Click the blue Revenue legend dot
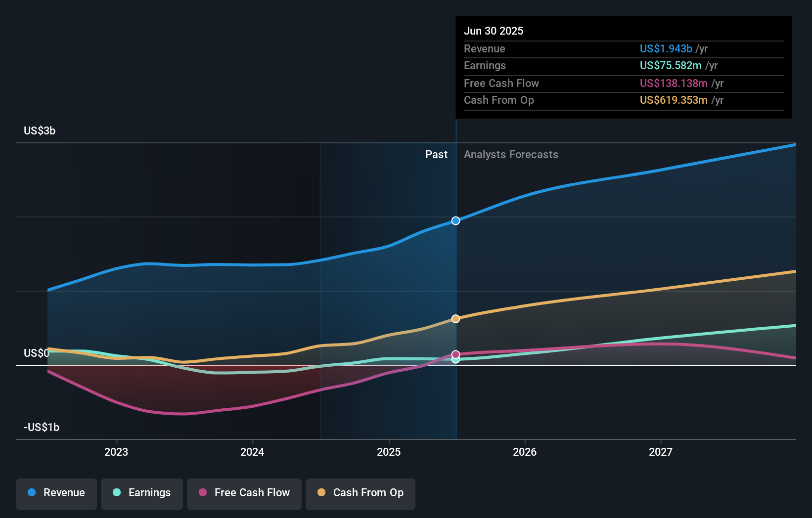The width and height of the screenshot is (812, 518). click(31, 493)
